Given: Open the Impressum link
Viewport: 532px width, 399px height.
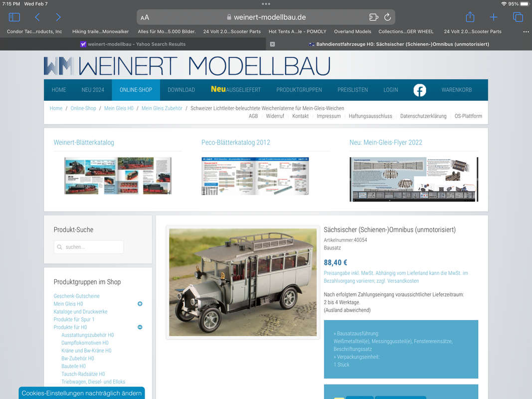Looking at the screenshot, I should [329, 116].
